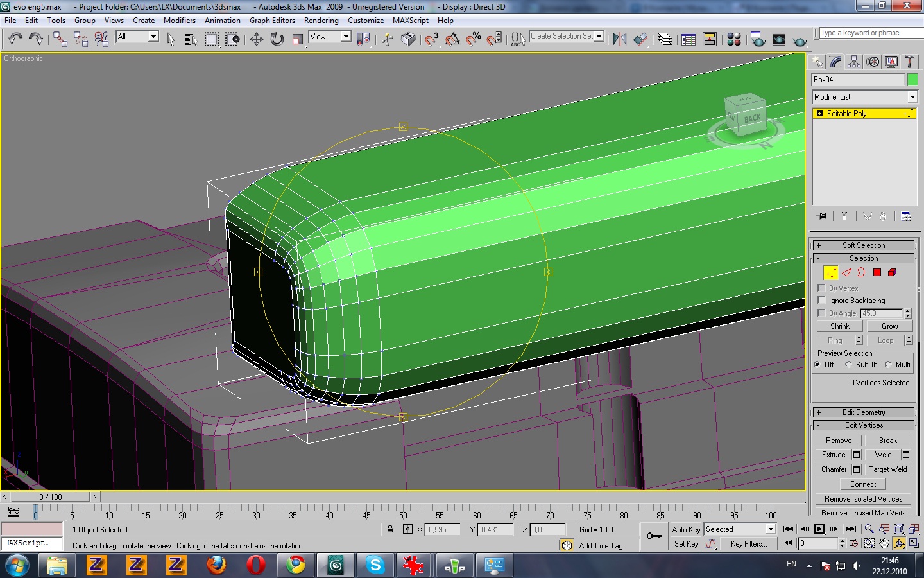
Task: Select the Select and Rotate tool
Action: click(277, 39)
